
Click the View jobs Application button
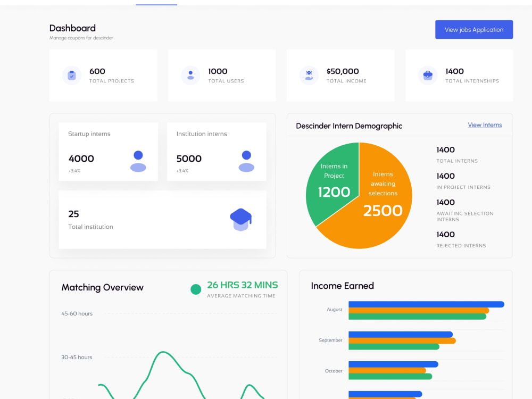pos(473,29)
